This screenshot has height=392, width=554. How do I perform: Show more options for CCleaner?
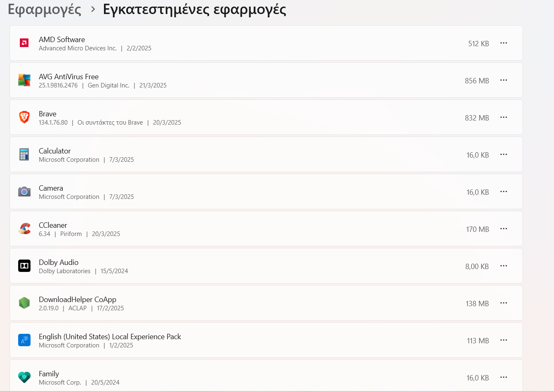504,229
